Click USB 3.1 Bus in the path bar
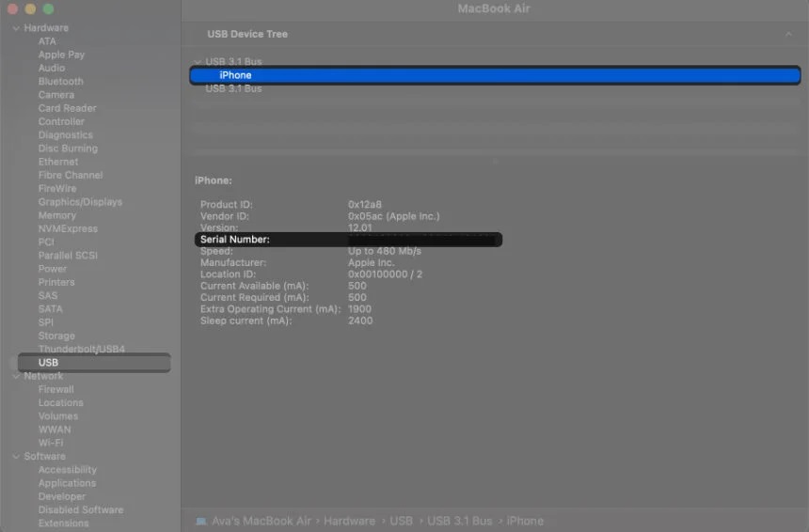 [x=460, y=521]
